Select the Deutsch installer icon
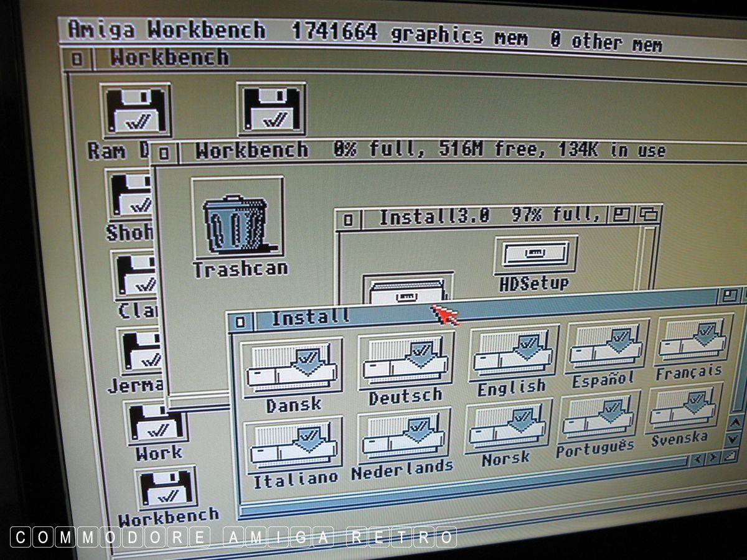The width and height of the screenshot is (747, 560). 405,362
